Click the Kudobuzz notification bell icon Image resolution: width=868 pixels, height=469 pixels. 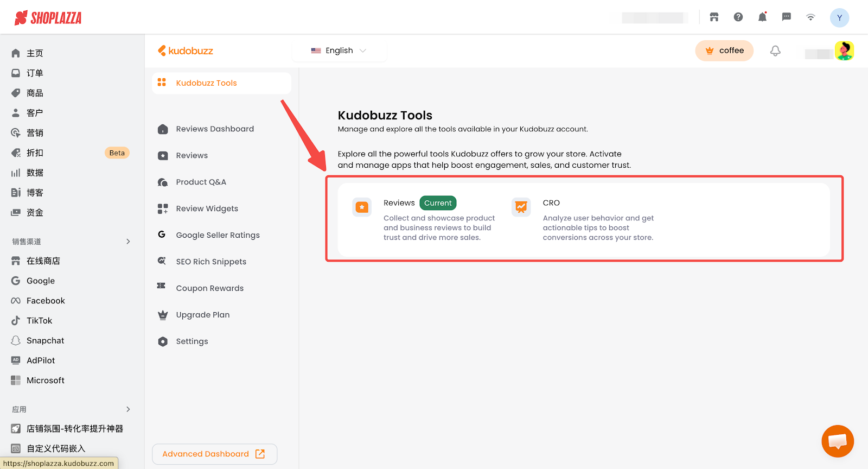tap(775, 51)
